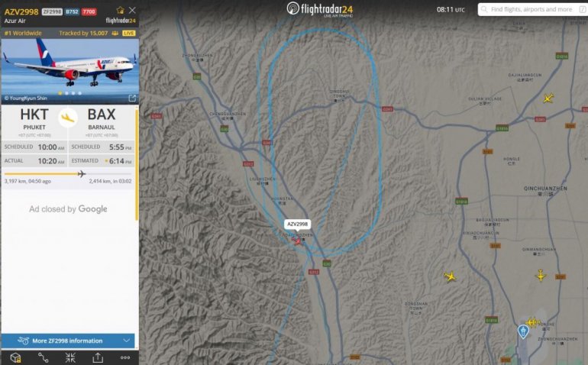Close the AZV2998 flight details panel
The image size is (588, 365).
tap(132, 10)
